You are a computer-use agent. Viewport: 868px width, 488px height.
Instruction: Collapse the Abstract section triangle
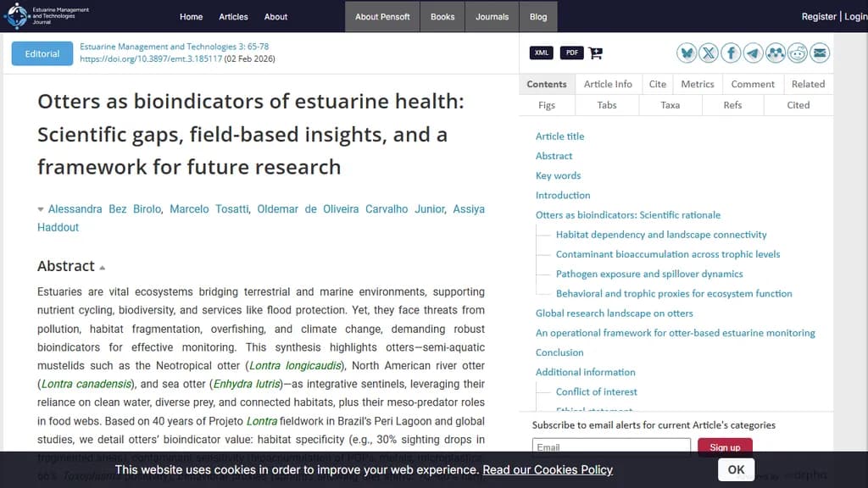point(103,268)
